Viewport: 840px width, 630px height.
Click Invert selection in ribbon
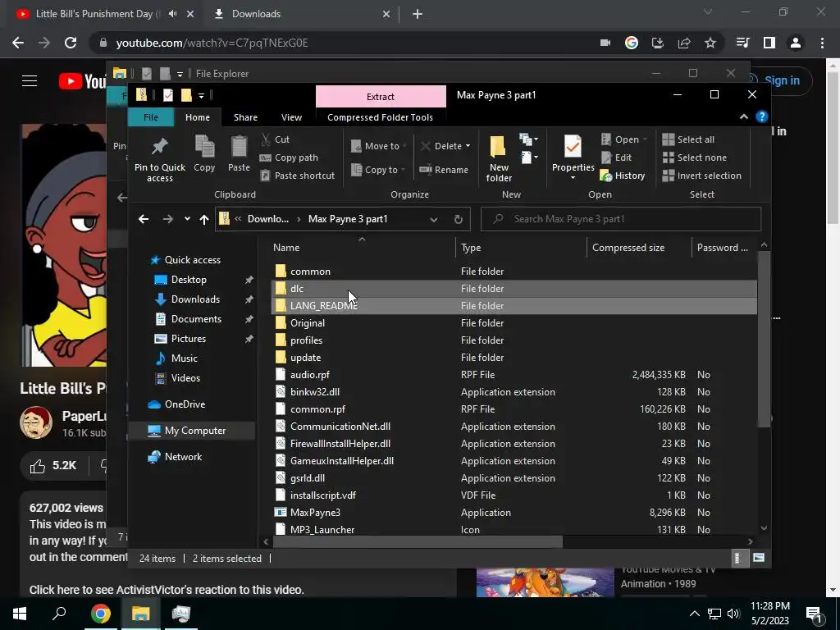[702, 176]
